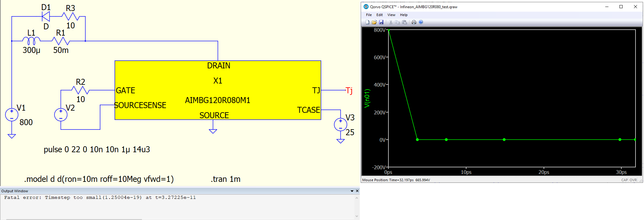The height and width of the screenshot is (220, 644).
Task: Click the Save floppy disk icon
Action: pyautogui.click(x=381, y=22)
